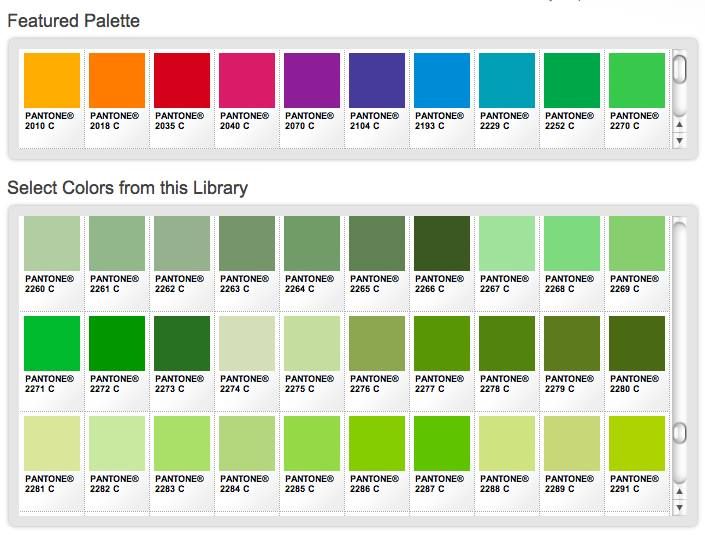The height and width of the screenshot is (535, 705).
Task: Select PANTONE 2270 C in Featured Palette
Action: pos(637,80)
